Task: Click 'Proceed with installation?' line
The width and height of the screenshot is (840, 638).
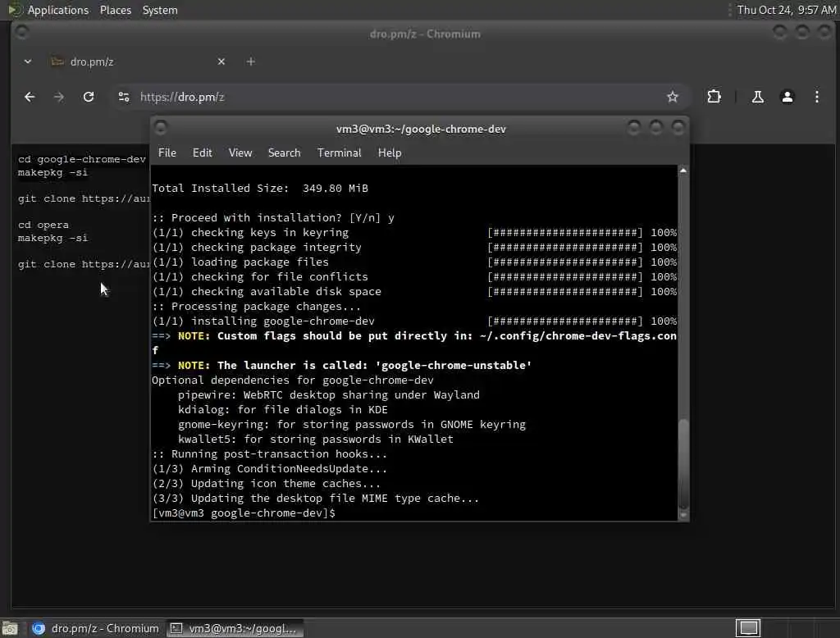Action: tap(273, 218)
